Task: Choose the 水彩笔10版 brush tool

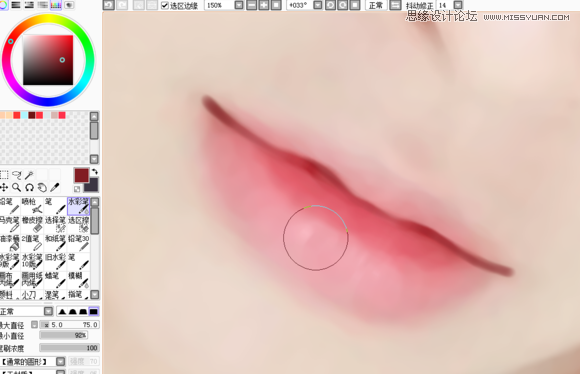Action: tap(32, 262)
